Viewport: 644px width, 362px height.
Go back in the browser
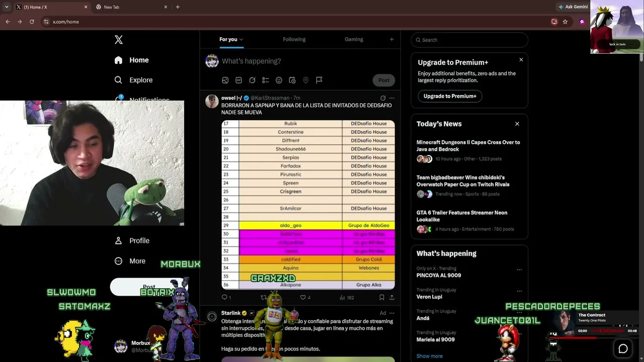click(8, 22)
